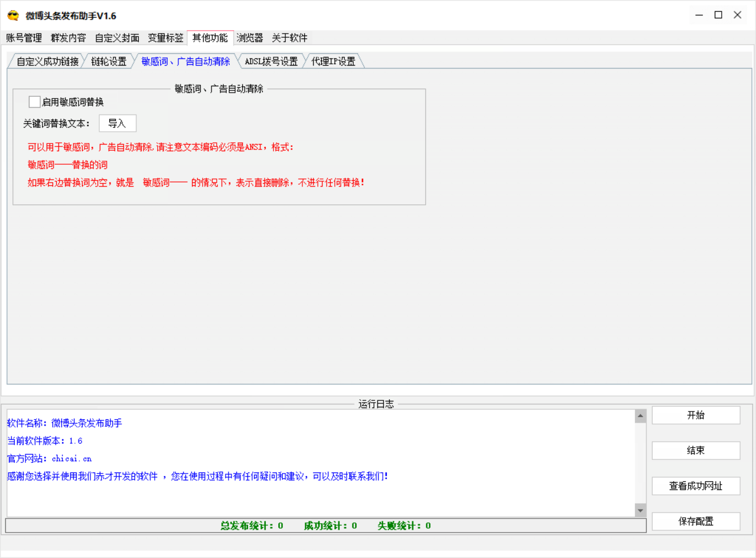Open 查看成功网址 button
The width and height of the screenshot is (756, 558).
coord(696,486)
